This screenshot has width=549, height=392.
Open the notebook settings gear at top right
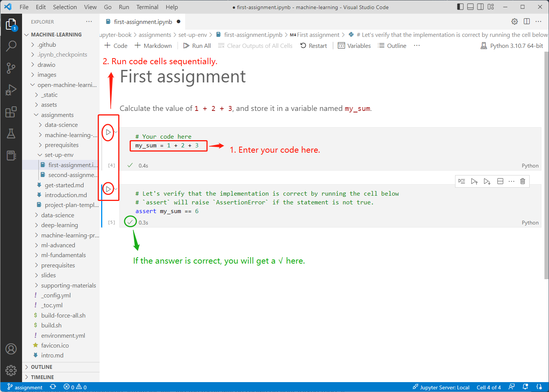(514, 22)
